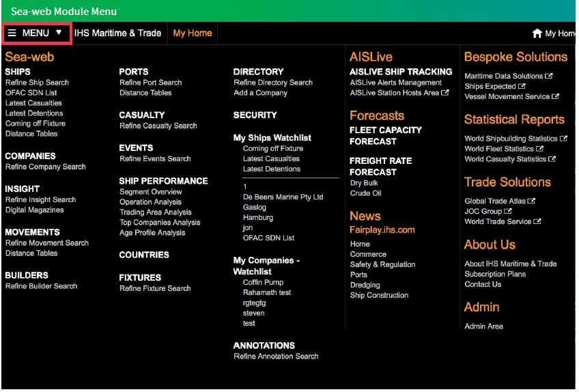Click the hamburger MENU icon
Viewport: 579px width, 392px height.
12,33
